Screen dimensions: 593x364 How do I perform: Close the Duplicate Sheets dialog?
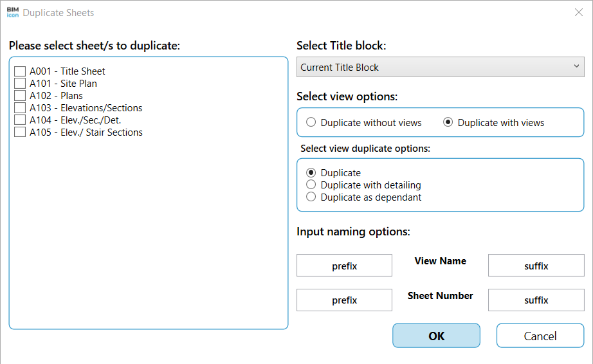coord(578,13)
